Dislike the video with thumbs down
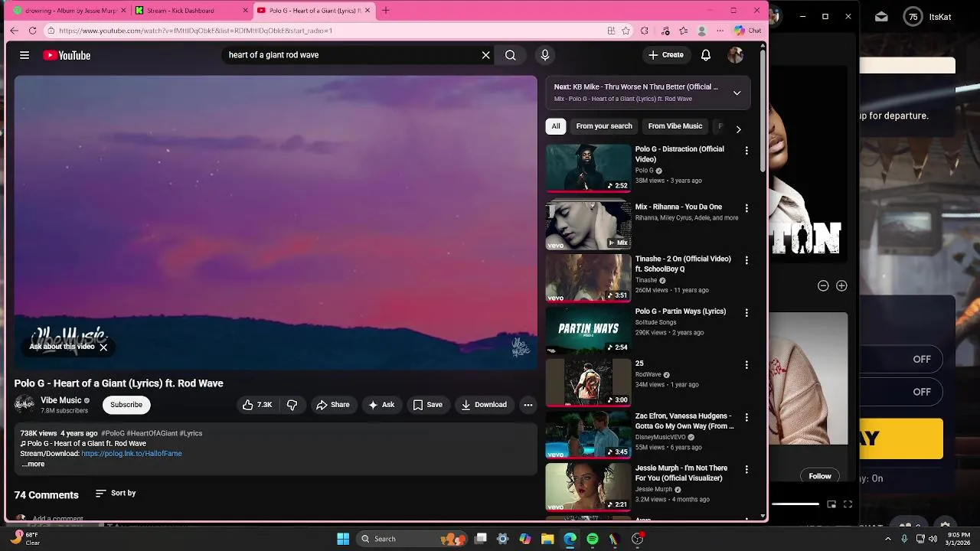 (292, 405)
